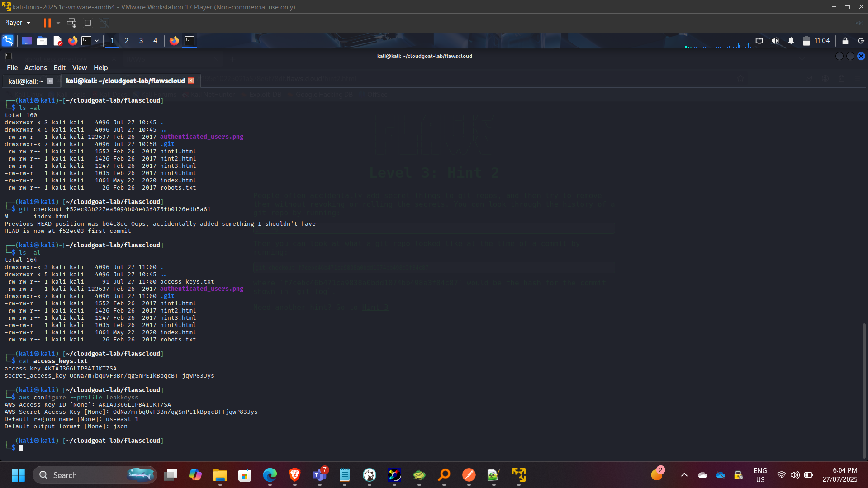Launch Firefox from the Kali panel launchers
868x488 pixels.
[72, 41]
